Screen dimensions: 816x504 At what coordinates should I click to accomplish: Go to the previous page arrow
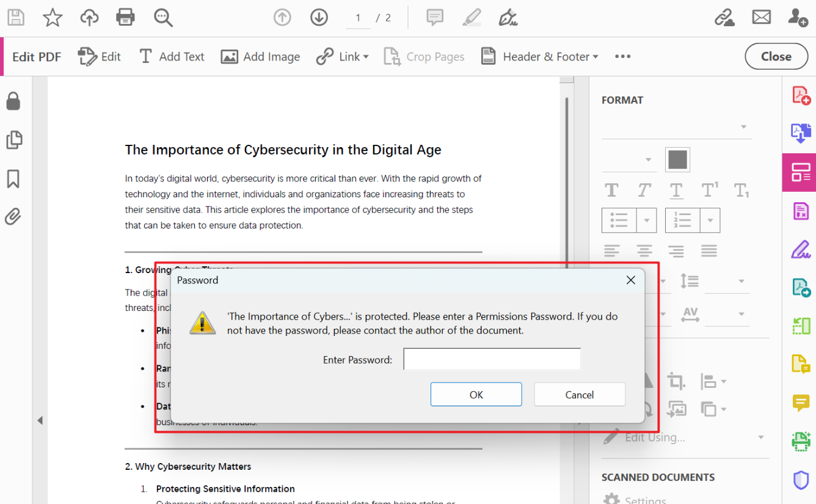click(282, 18)
